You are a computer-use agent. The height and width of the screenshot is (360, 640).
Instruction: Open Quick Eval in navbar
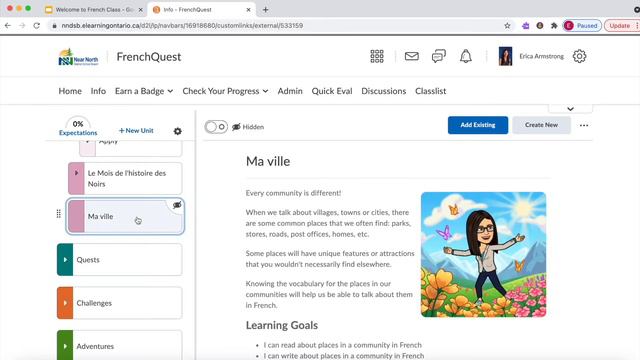click(x=332, y=91)
